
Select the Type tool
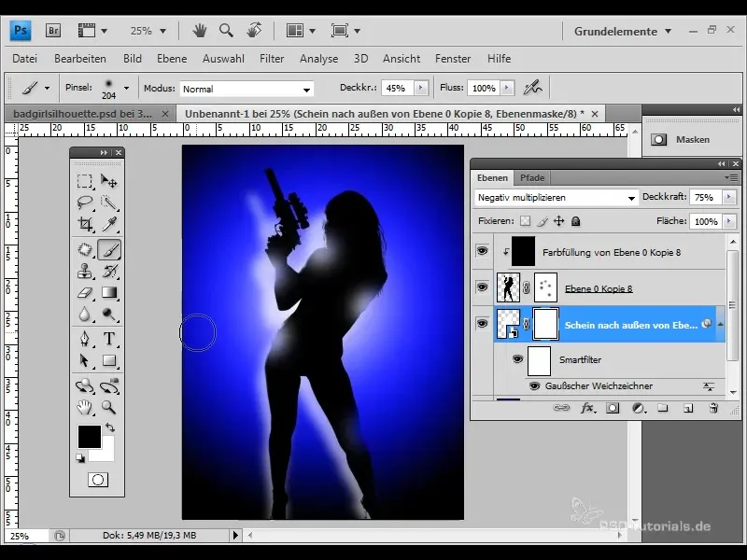[x=109, y=339]
